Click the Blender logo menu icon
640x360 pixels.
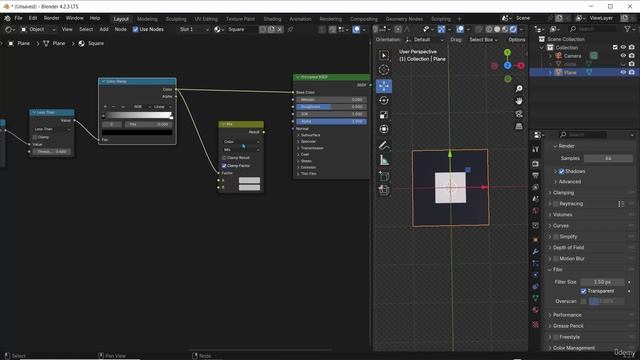[7, 18]
